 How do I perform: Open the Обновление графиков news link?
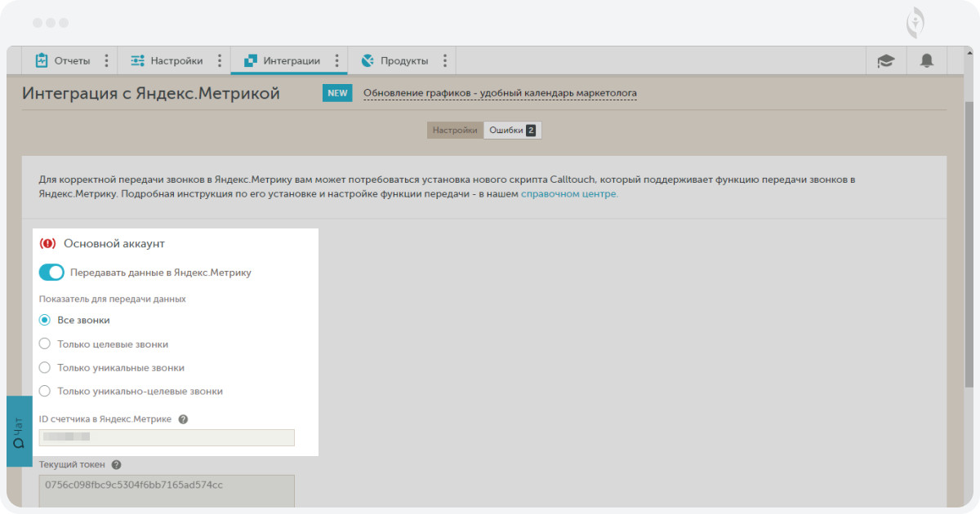tap(500, 93)
